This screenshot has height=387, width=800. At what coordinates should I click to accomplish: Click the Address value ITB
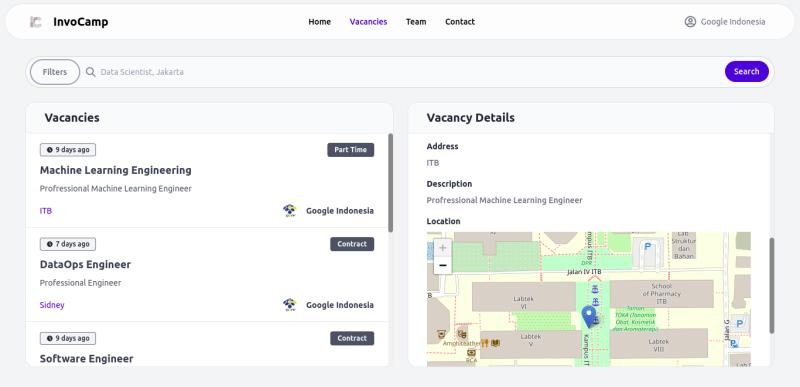433,163
